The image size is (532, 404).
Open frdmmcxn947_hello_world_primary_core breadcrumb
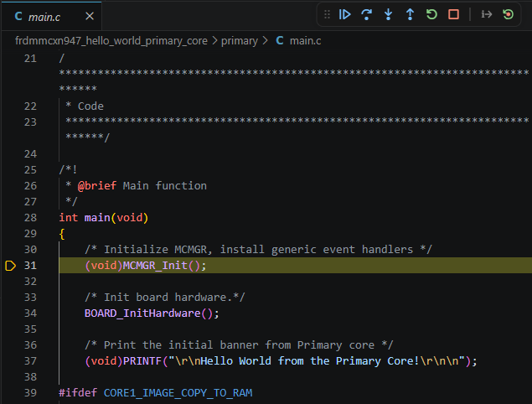click(111, 41)
